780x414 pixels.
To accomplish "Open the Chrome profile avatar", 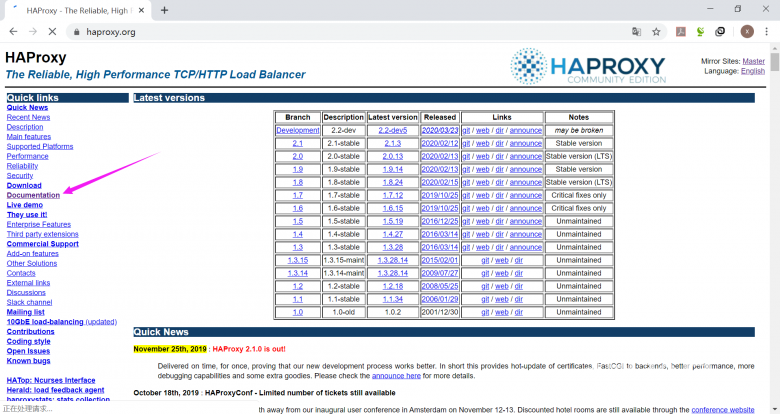I will [747, 32].
